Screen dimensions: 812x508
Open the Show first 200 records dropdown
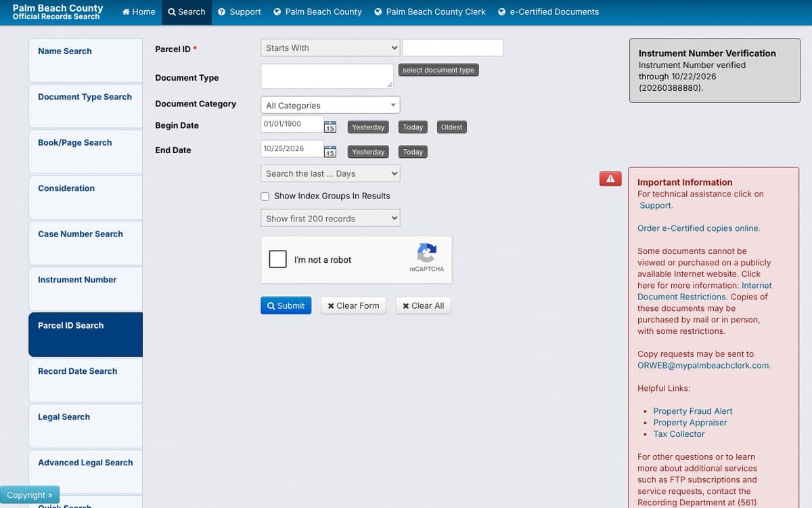[x=330, y=218]
